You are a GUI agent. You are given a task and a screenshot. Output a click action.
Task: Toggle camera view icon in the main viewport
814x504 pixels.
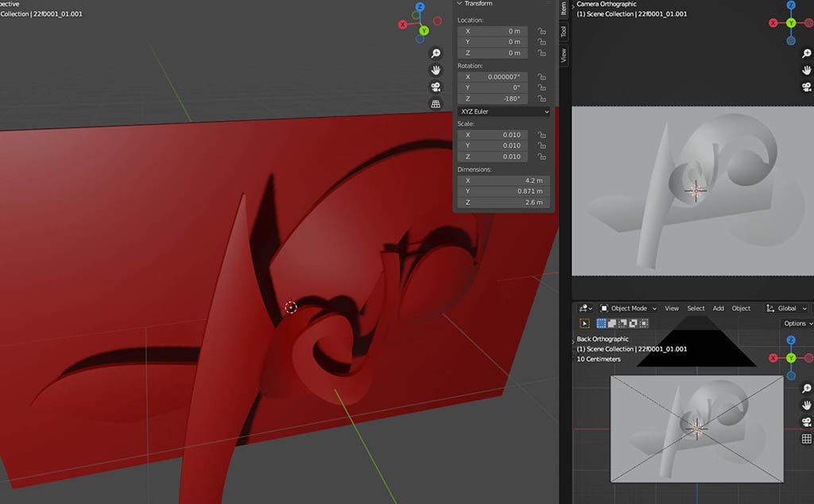point(436,87)
